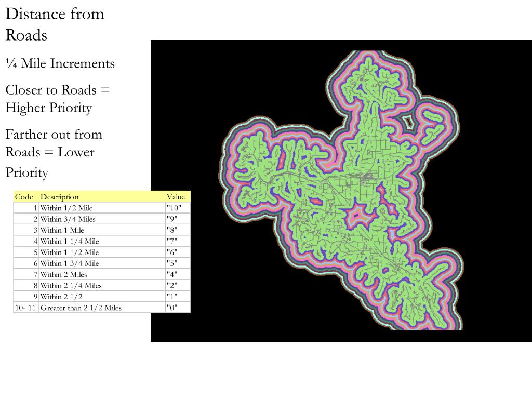This screenshot has width=532, height=399.
Task: Click the value cell "7"
Action: 178,241
